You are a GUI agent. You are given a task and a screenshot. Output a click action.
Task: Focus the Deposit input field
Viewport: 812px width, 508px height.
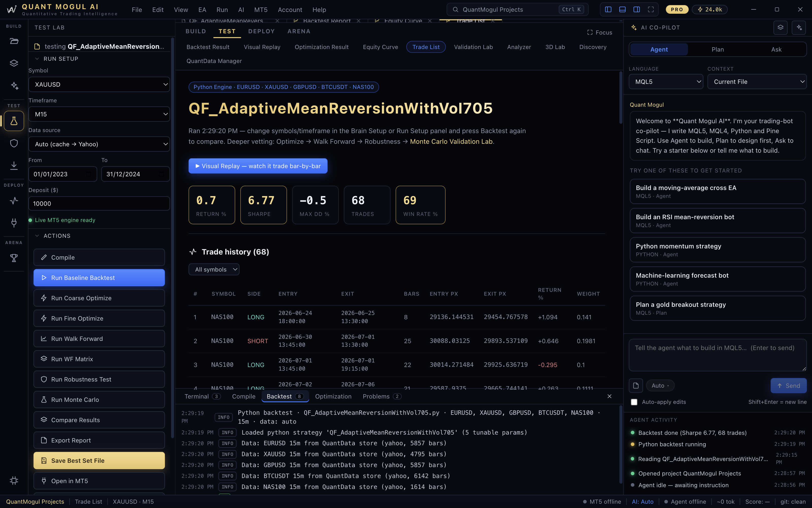[x=99, y=204]
